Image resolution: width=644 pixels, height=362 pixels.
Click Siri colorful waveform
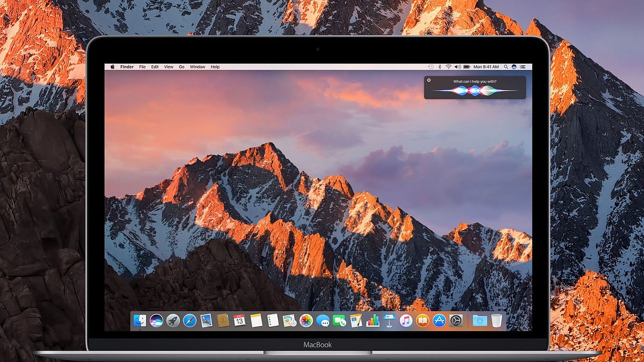[475, 91]
